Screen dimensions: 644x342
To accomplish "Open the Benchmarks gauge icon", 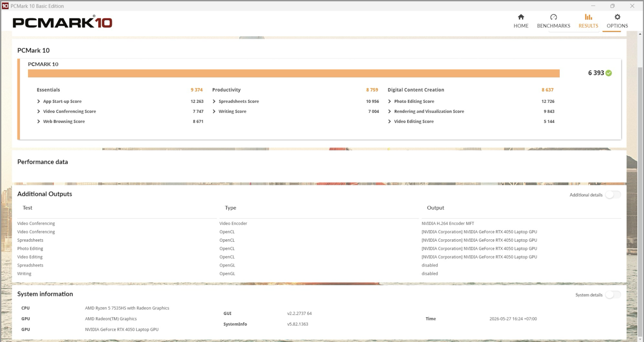I will click(553, 17).
